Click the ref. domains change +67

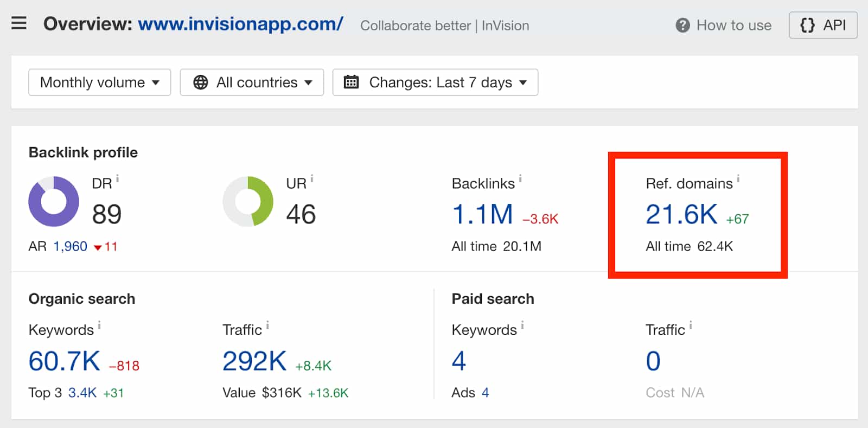738,219
